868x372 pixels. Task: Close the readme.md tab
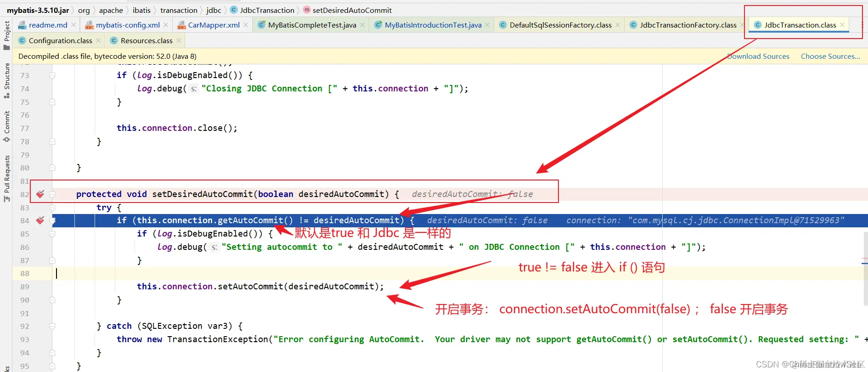point(73,25)
